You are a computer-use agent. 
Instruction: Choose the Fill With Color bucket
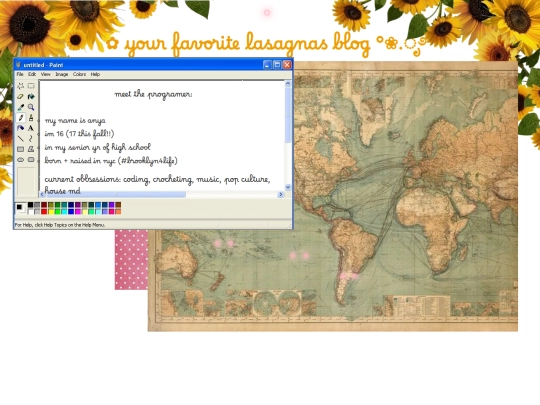pyautogui.click(x=31, y=96)
